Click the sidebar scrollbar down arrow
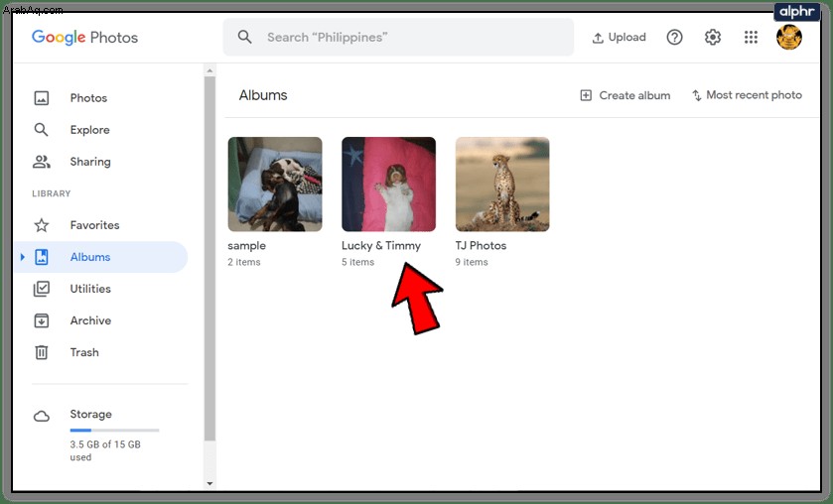 point(209,484)
